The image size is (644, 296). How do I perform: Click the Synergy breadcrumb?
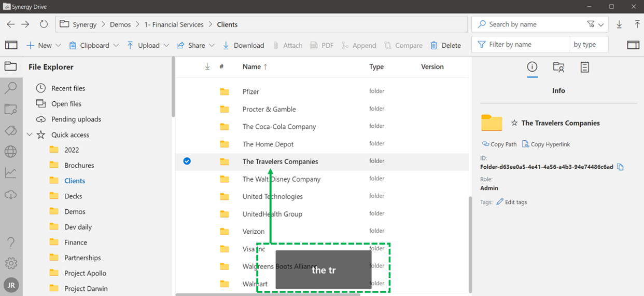84,24
